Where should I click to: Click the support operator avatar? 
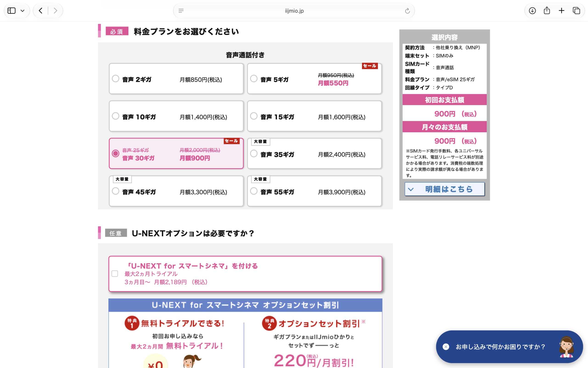566,347
